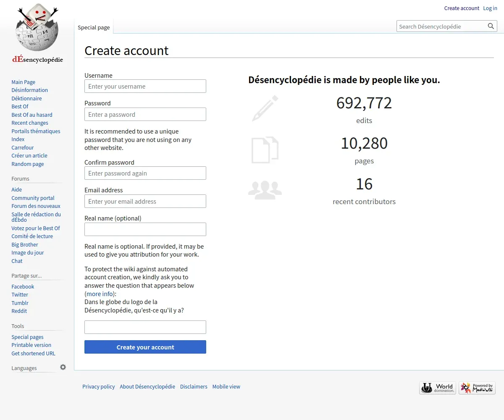Screen dimensions: 504x420
Task: Click the Create your account button
Action: (x=145, y=347)
